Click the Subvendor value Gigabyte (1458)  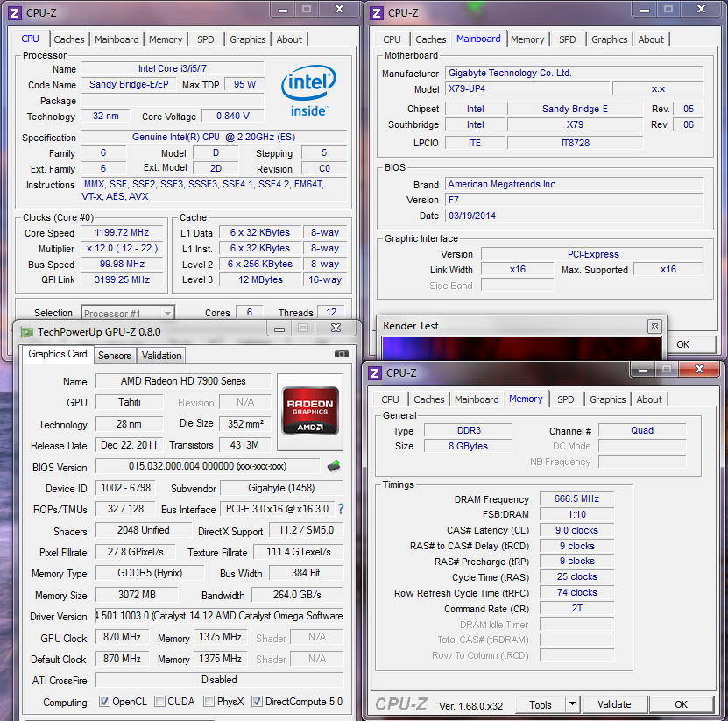tap(281, 488)
